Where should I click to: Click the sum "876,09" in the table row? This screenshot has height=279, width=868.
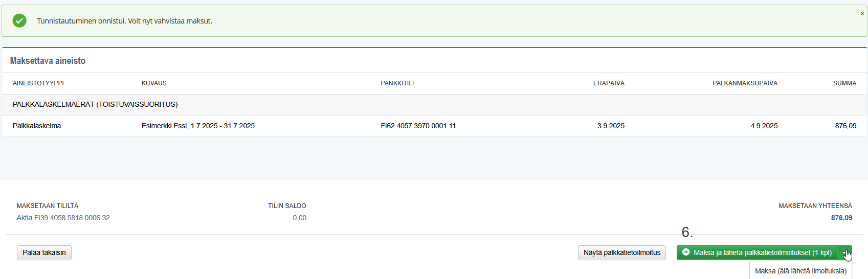(845, 126)
